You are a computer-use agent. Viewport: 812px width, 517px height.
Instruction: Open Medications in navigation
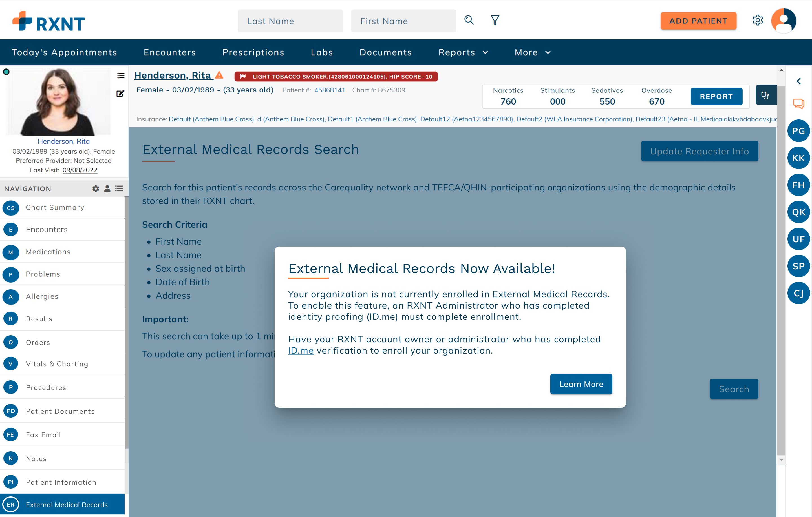(62, 252)
